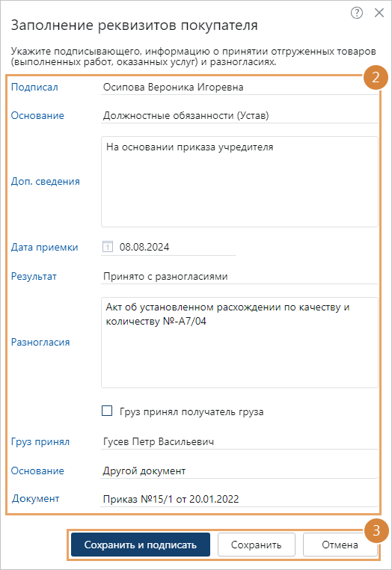
Task: Open the help question mark icon
Action: (357, 13)
